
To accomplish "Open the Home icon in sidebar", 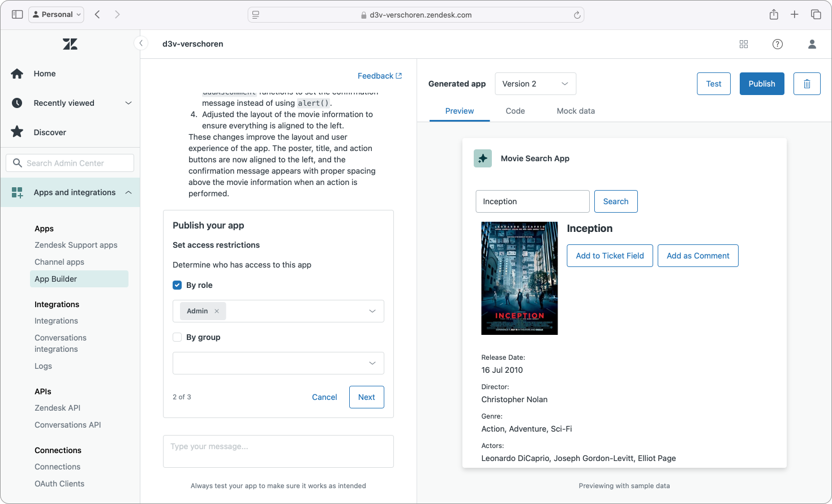I will point(17,74).
